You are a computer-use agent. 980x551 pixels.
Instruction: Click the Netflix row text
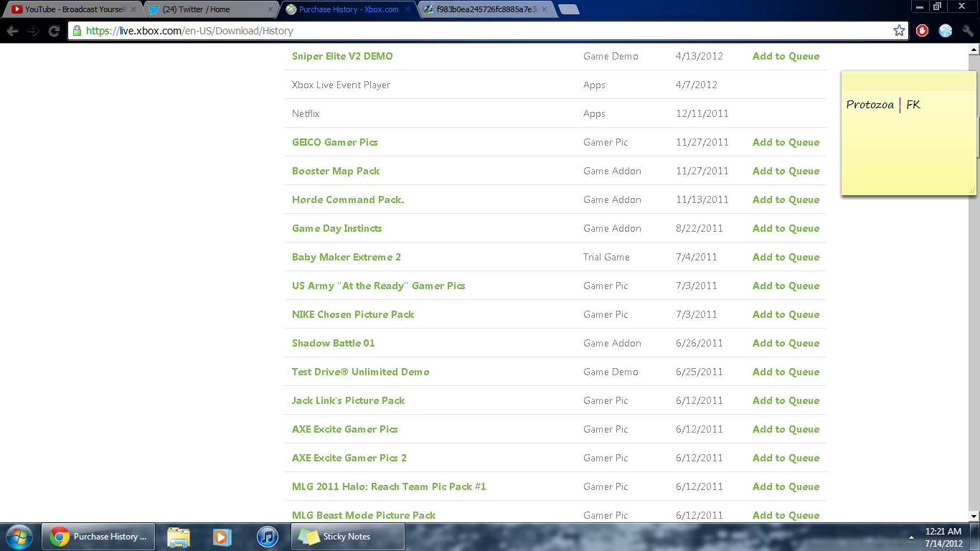point(306,113)
